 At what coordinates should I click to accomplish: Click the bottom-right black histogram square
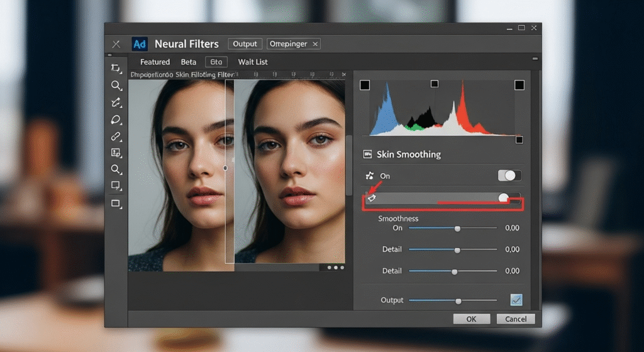519,140
